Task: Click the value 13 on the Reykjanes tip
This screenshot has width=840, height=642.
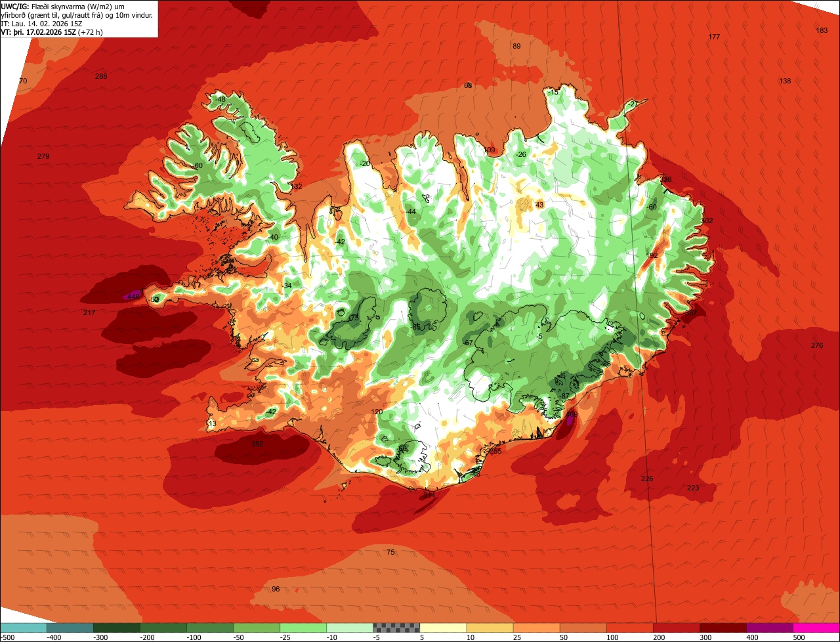Action: [212, 424]
